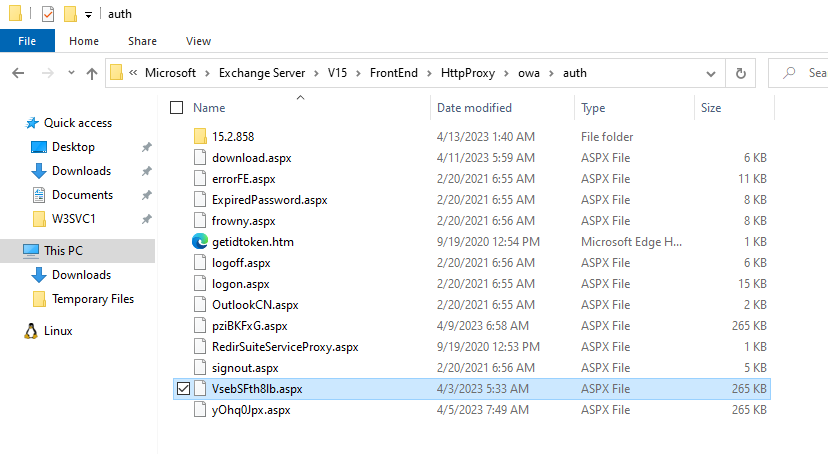Click the pin icon beside Desktop
Viewport: 828px width, 454px height.
click(x=146, y=147)
